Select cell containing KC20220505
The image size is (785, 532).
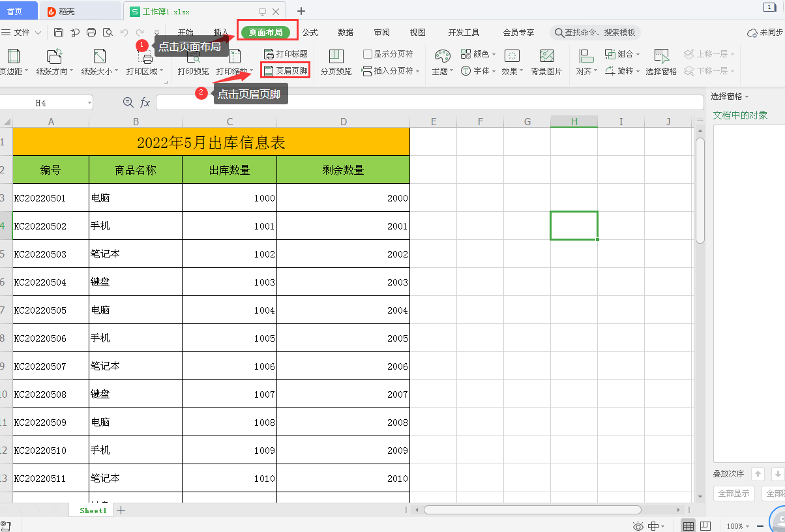tap(51, 310)
